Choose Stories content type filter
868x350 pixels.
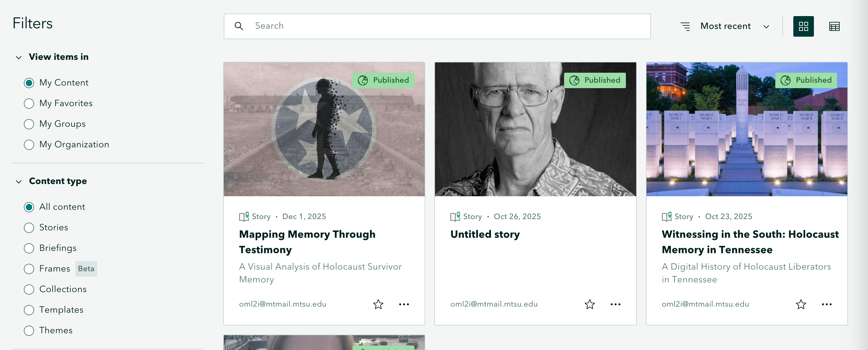(29, 227)
